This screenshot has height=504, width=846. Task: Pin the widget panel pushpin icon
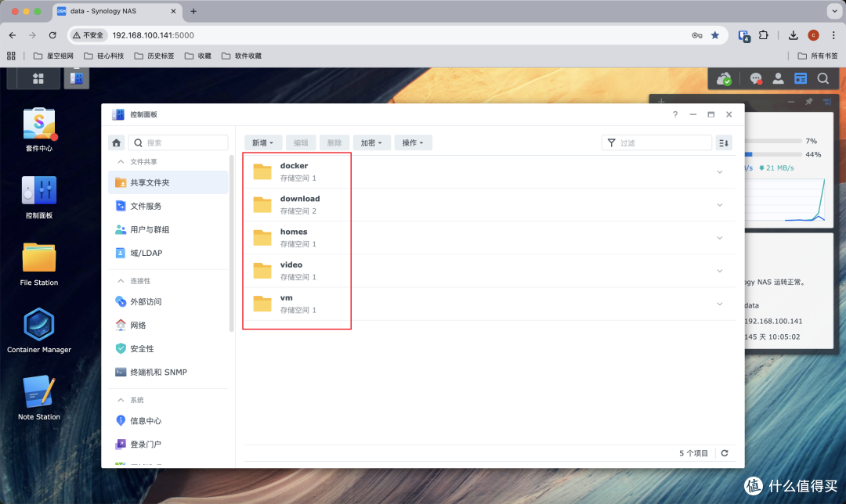point(808,101)
